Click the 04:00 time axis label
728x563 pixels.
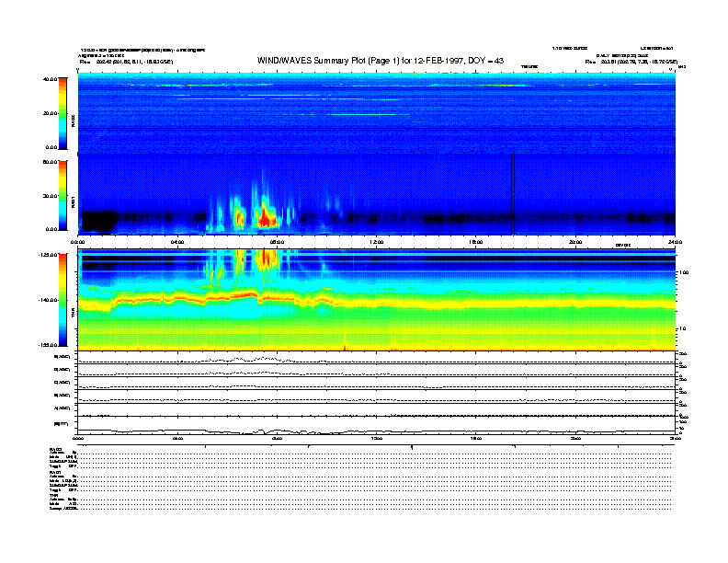tap(177, 242)
